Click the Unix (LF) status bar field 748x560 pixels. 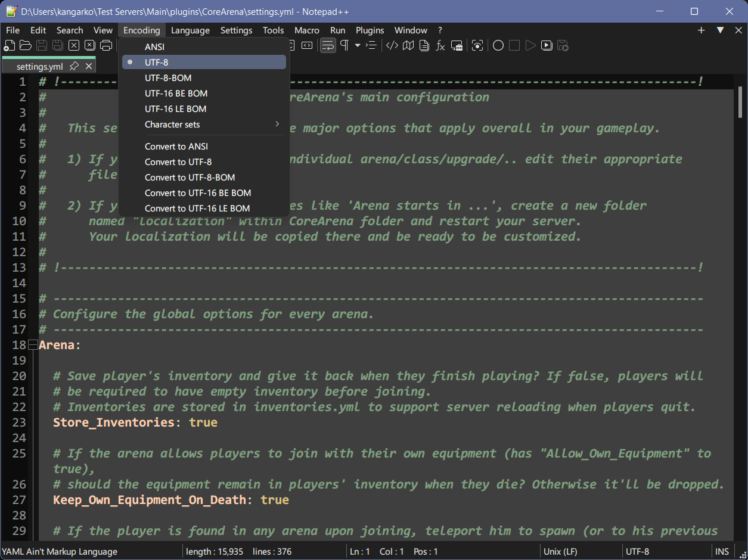click(581, 552)
